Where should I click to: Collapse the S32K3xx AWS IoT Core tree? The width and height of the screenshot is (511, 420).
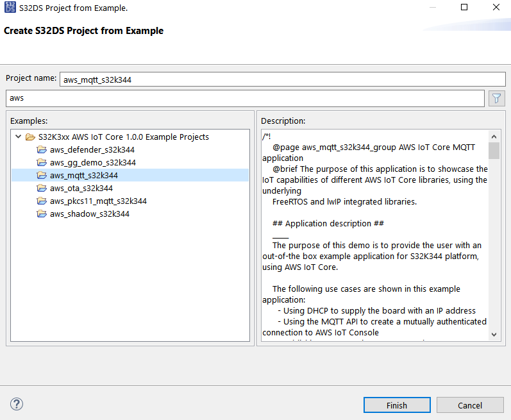[17, 137]
